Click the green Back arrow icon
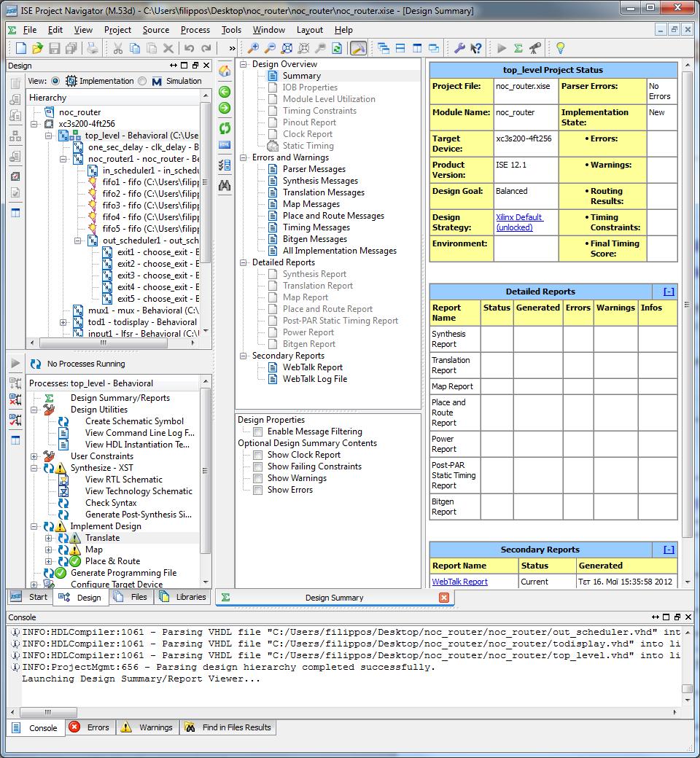 pos(225,91)
